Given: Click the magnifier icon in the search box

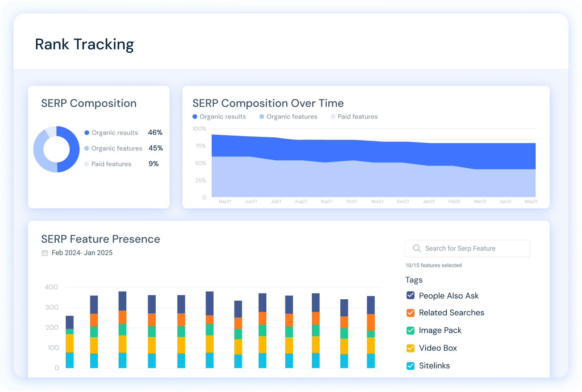Looking at the screenshot, I should tap(417, 248).
